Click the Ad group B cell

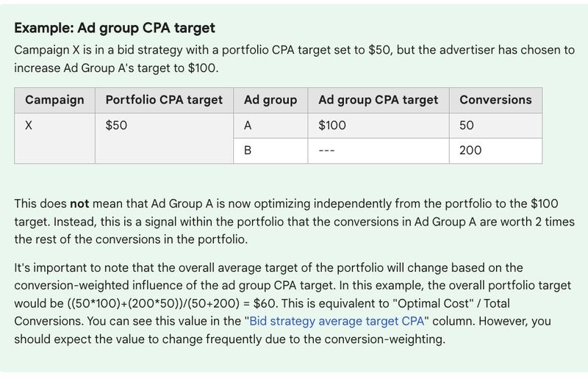pyautogui.click(x=248, y=151)
